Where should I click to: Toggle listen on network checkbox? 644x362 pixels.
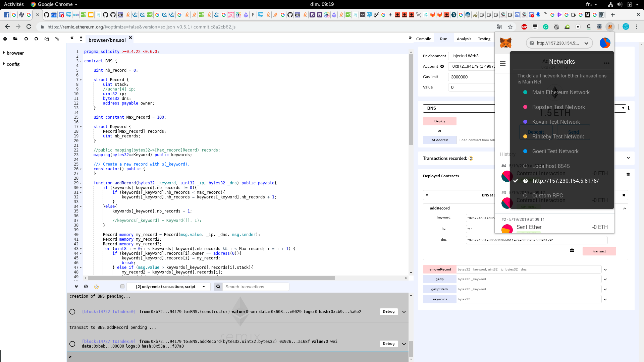122,287
